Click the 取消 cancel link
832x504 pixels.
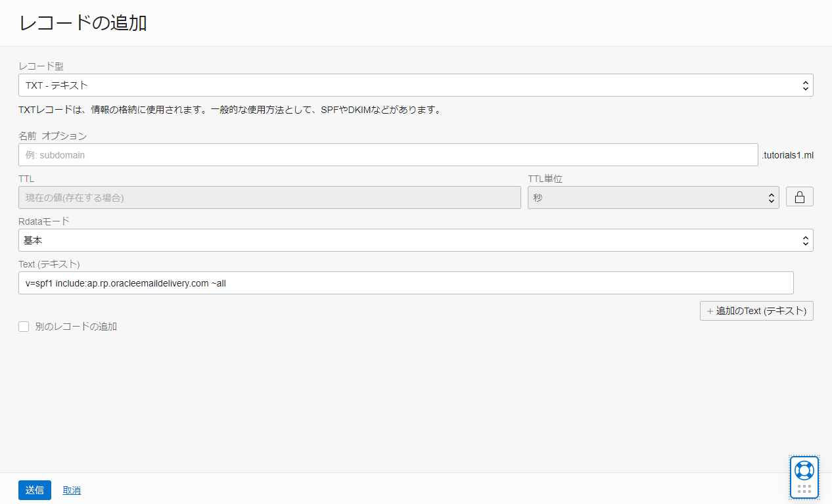72,490
